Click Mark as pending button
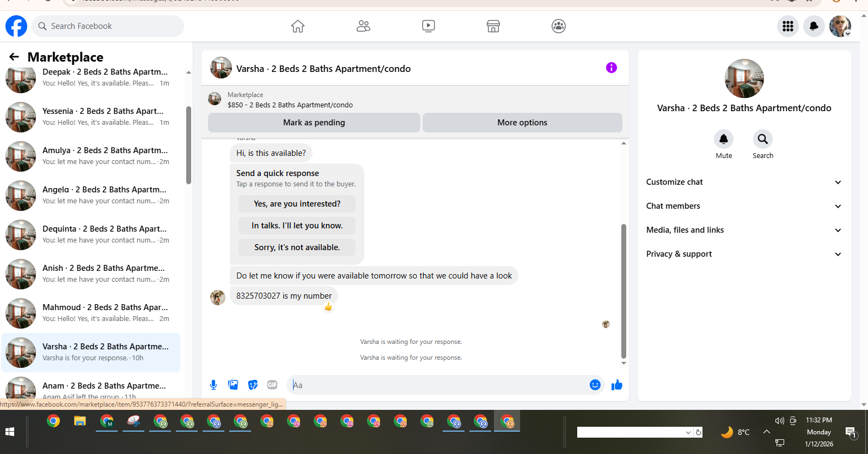The height and width of the screenshot is (454, 868). [314, 123]
